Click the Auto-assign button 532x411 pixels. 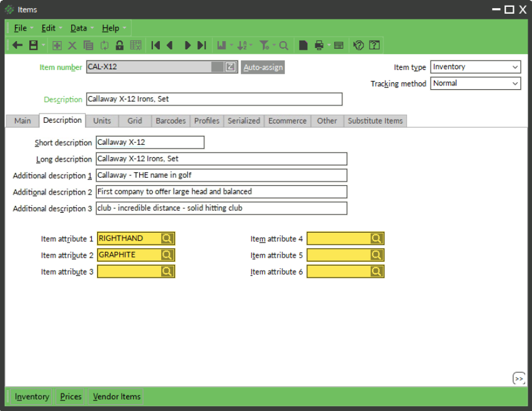click(263, 67)
